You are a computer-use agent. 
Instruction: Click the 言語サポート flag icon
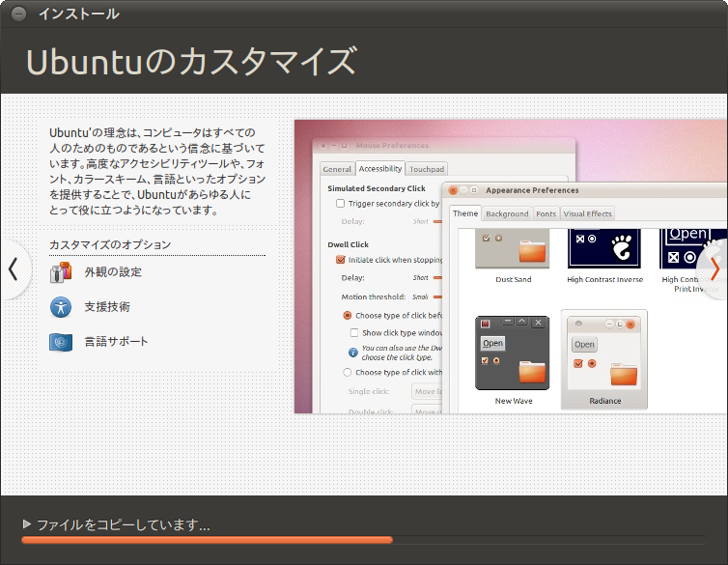pos(61,342)
